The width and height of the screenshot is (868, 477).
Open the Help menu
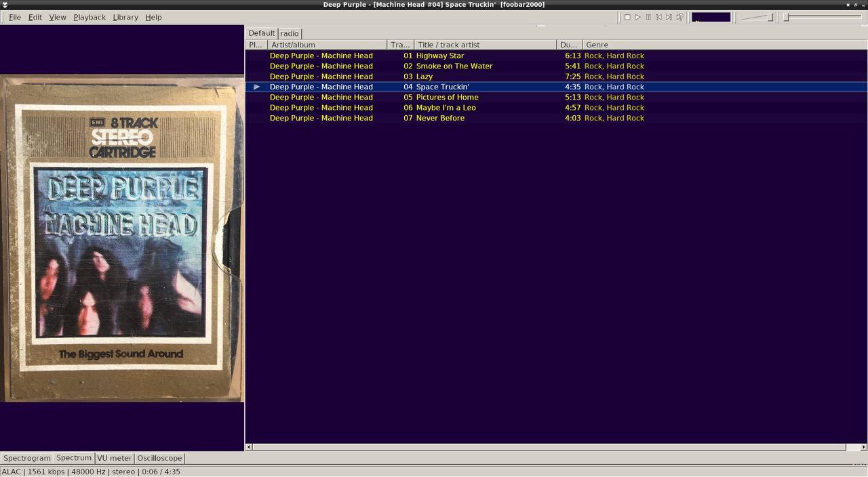[154, 17]
